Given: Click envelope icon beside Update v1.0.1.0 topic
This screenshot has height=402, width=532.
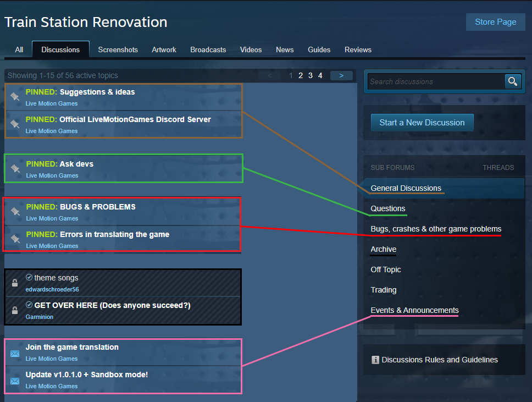Looking at the screenshot, I should [15, 381].
